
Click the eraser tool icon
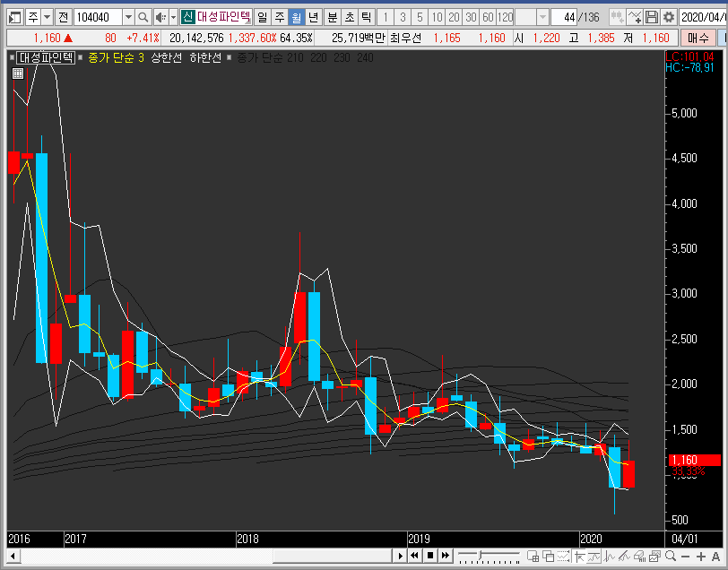[639, 556]
